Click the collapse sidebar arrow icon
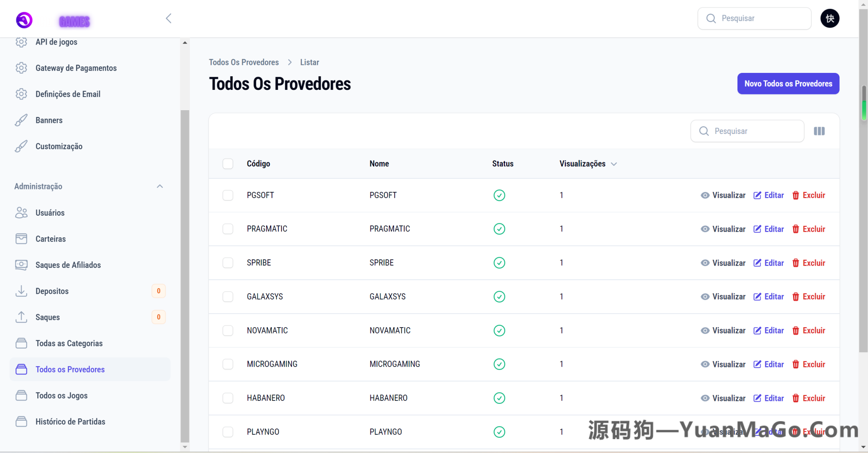 [x=169, y=18]
